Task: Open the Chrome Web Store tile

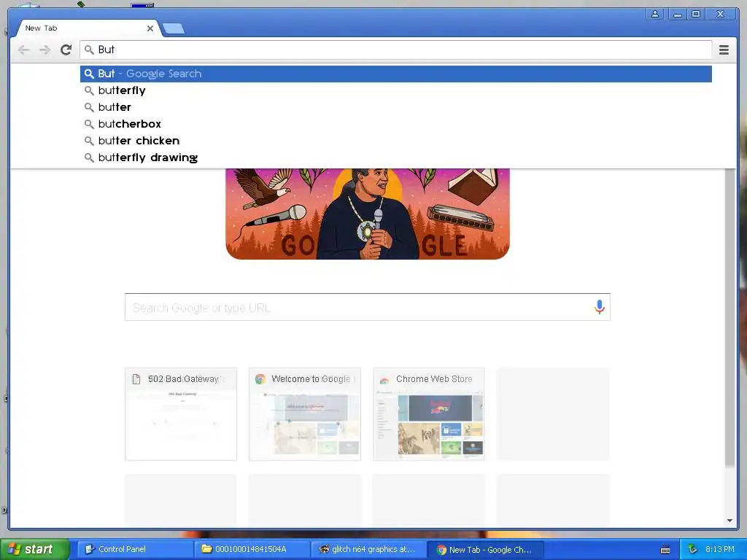Action: [x=429, y=414]
